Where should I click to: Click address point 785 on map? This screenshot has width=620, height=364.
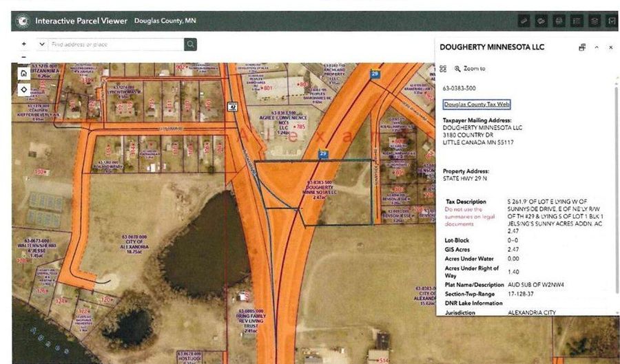click(300, 127)
